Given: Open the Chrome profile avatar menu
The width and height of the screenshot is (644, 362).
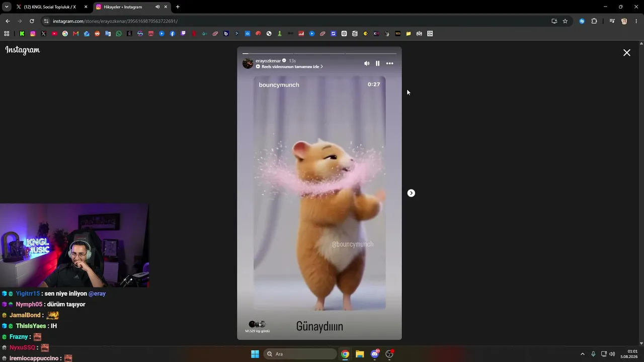Looking at the screenshot, I should (624, 21).
